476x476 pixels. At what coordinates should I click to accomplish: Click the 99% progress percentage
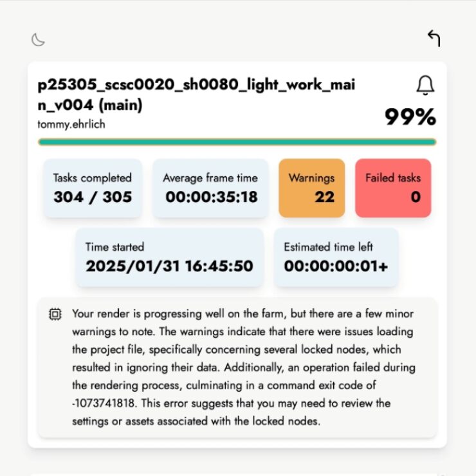410,117
